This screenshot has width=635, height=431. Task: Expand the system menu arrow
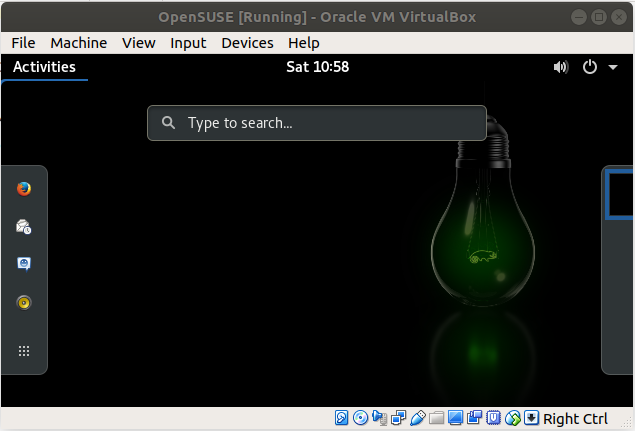click(x=613, y=67)
